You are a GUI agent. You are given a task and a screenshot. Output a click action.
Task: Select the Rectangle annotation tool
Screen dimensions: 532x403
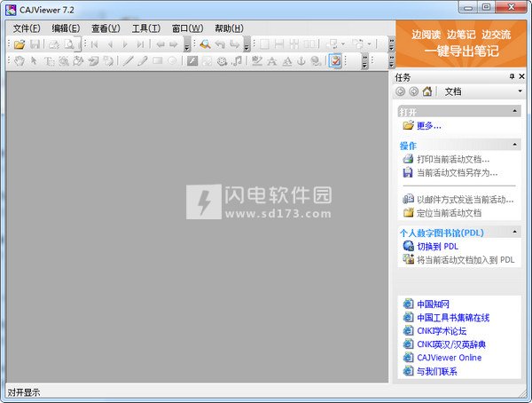tap(157, 61)
